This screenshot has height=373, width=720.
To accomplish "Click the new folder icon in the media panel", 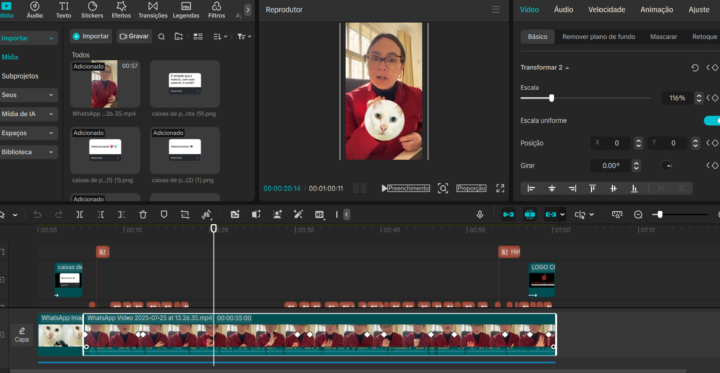I will [179, 37].
